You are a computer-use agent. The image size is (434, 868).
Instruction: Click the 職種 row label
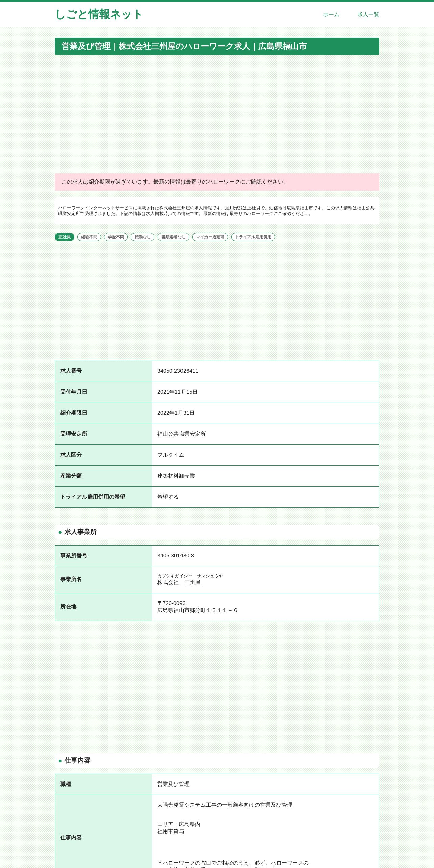[66, 784]
